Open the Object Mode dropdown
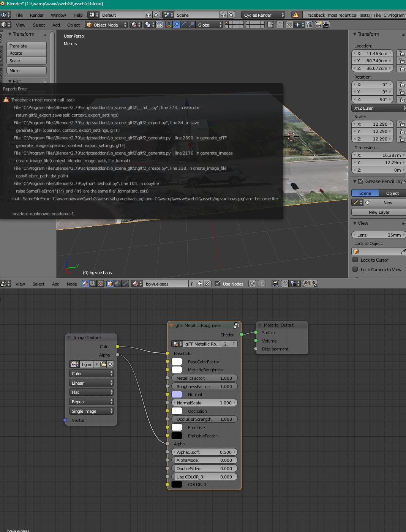406x532 pixels. (x=107, y=25)
